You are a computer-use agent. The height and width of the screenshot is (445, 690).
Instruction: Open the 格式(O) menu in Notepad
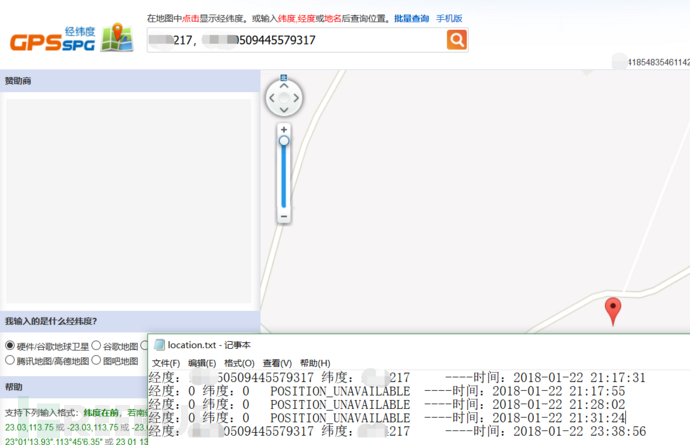tap(239, 363)
